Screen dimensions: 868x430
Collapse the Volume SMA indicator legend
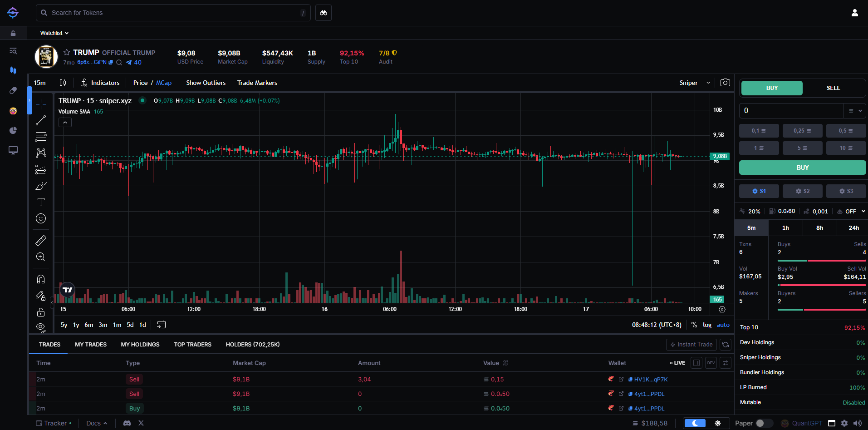pos(65,123)
